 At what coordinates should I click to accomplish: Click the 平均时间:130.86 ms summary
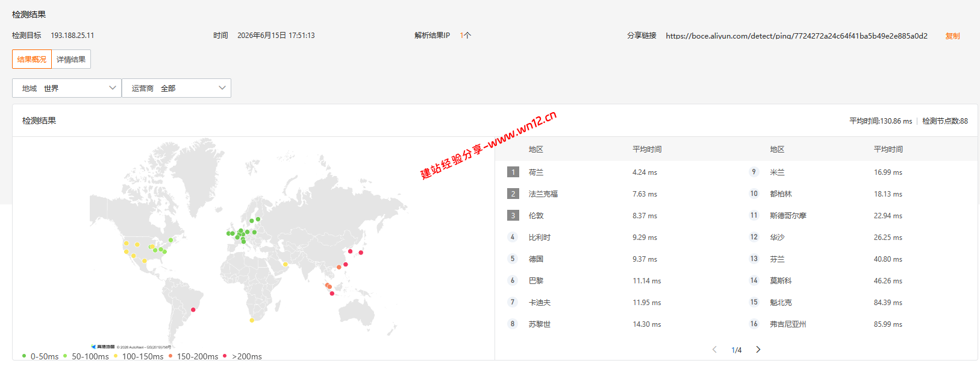click(x=881, y=121)
